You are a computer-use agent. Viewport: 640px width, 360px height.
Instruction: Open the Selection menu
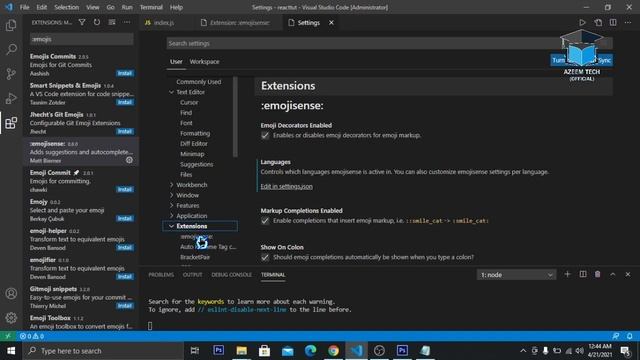point(67,7)
